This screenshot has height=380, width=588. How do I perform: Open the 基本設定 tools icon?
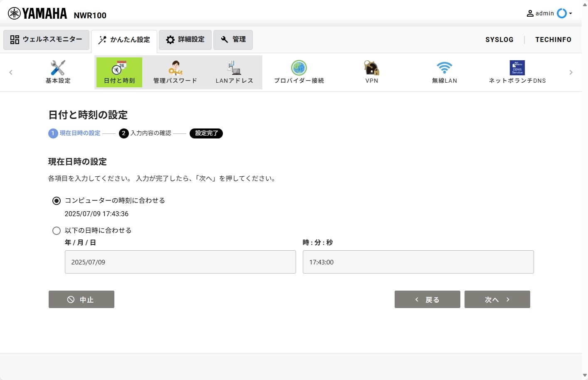58,68
